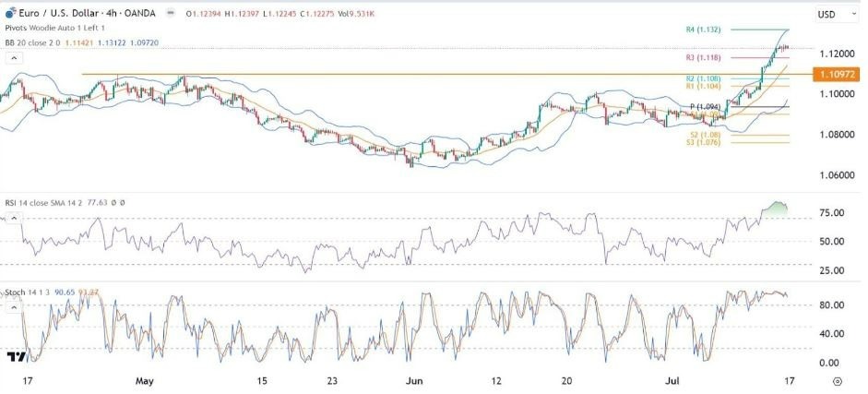Click the 12 date on time axis
The image size is (868, 394).
496,381
